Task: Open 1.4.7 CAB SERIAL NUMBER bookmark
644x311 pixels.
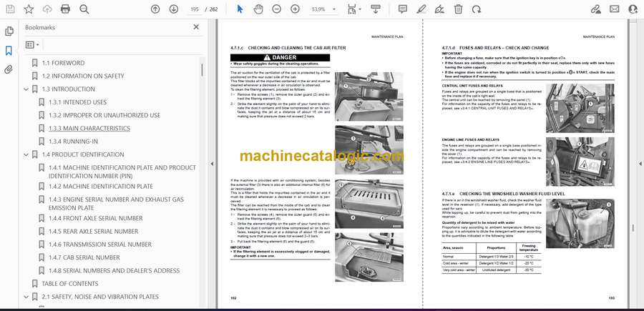Action: click(84, 257)
